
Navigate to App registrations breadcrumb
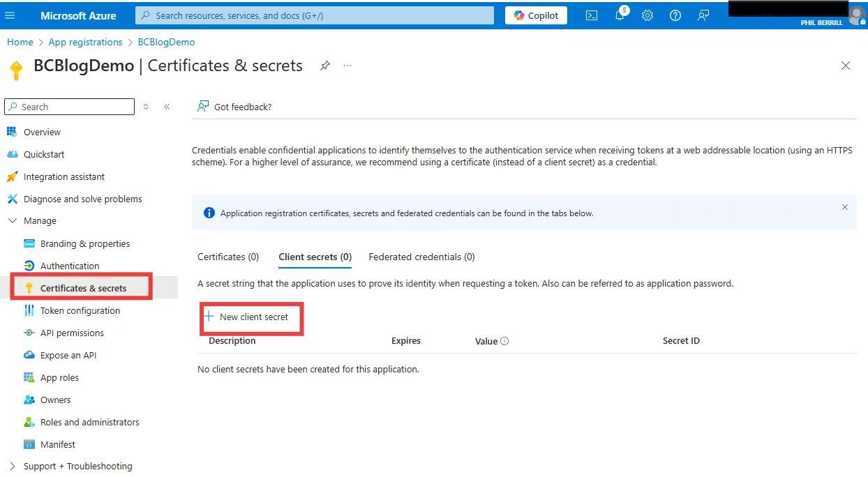[x=85, y=42]
